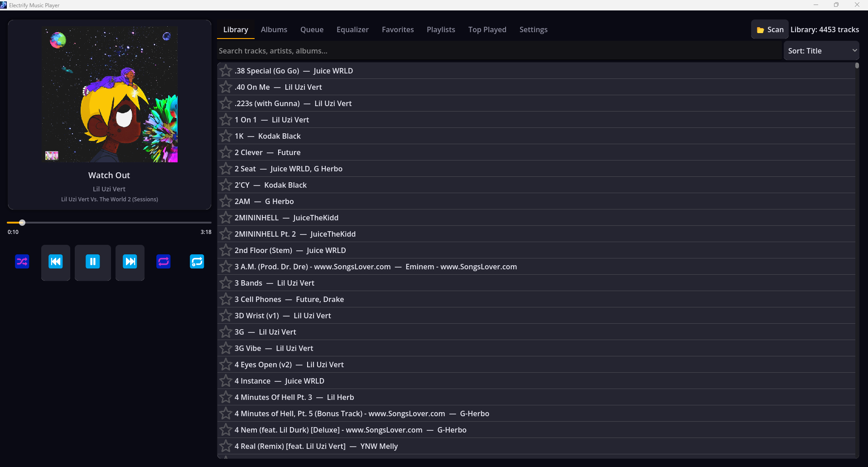Viewport: 868px width, 467px height.
Task: Select "3 Cell Phones — Future, Drake" row text
Action: pos(289,299)
